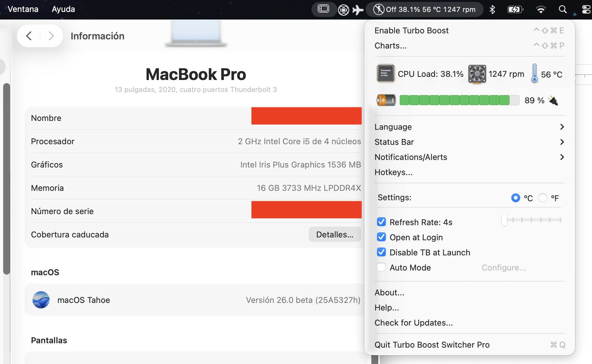Image resolution: width=592 pixels, height=364 pixels.
Task: Click the battery icon left of charge bar
Action: point(386,100)
